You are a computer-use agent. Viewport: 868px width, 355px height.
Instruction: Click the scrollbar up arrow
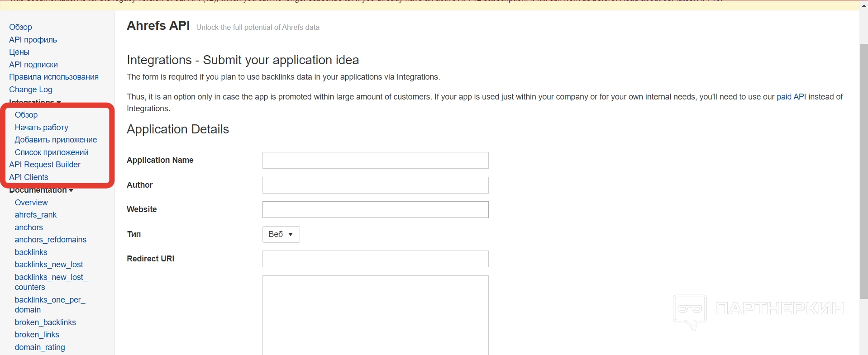[x=864, y=5]
